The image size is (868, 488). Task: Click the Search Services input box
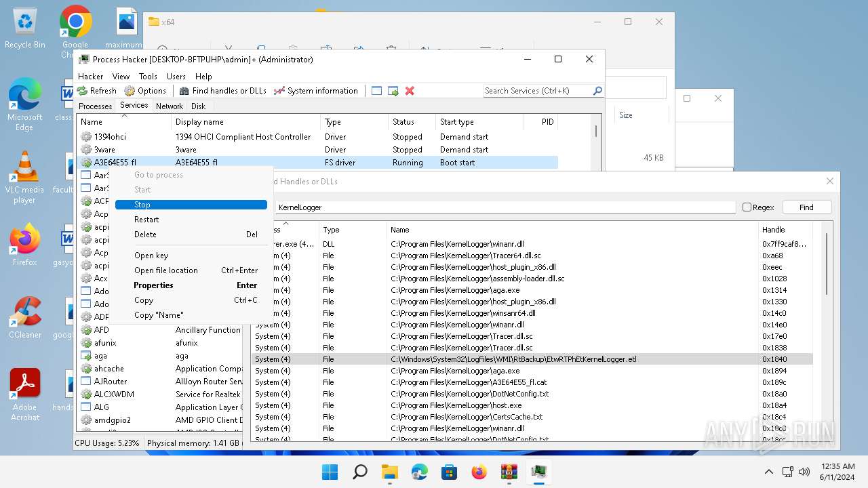[538, 91]
